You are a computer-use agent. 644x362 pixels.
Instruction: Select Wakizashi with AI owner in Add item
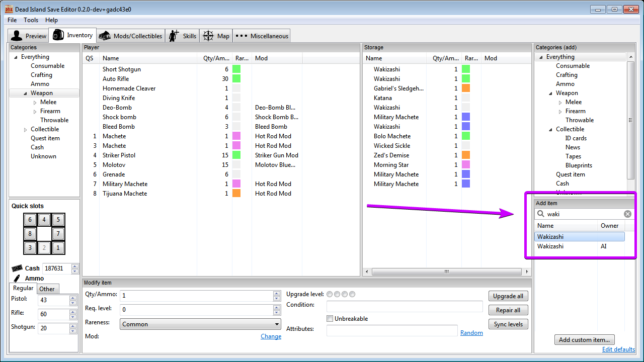tap(579, 246)
